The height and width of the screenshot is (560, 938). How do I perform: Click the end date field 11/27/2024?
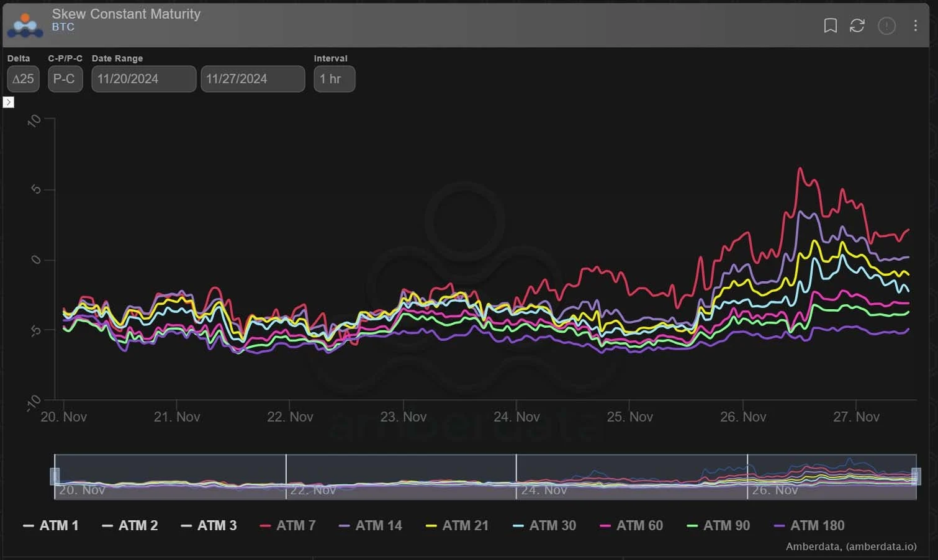[x=253, y=79]
